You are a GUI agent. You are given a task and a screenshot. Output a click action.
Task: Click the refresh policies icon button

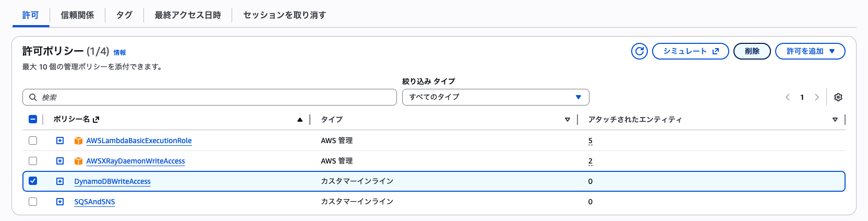point(639,51)
